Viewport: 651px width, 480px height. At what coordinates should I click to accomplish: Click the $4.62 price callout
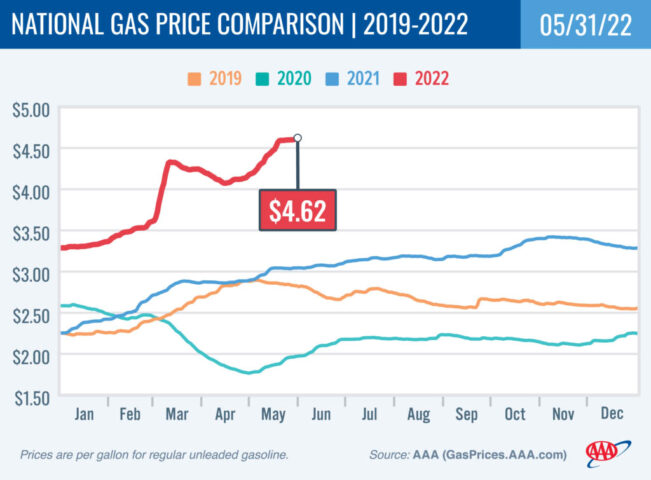(x=297, y=210)
